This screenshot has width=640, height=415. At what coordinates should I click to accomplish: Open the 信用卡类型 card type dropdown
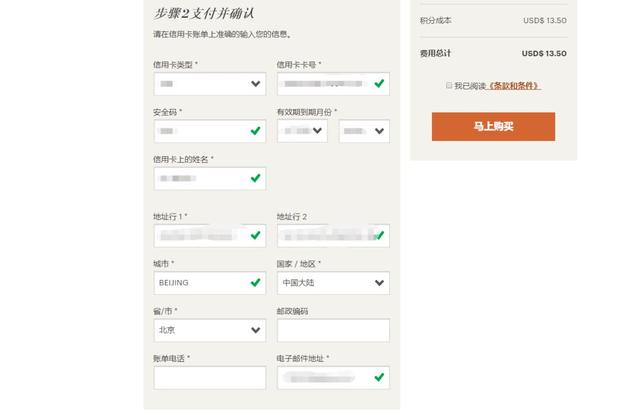209,84
